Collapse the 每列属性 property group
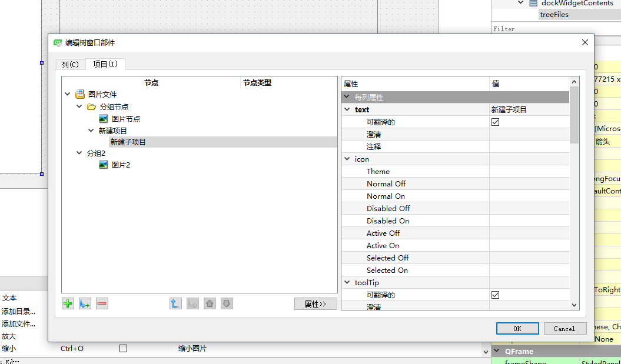 (347, 97)
